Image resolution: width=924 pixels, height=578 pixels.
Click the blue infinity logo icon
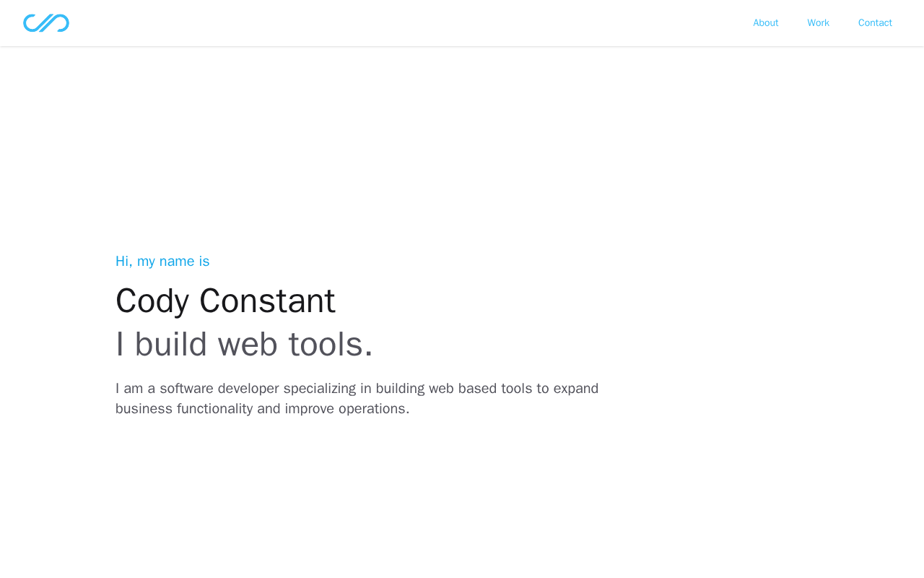point(46,23)
